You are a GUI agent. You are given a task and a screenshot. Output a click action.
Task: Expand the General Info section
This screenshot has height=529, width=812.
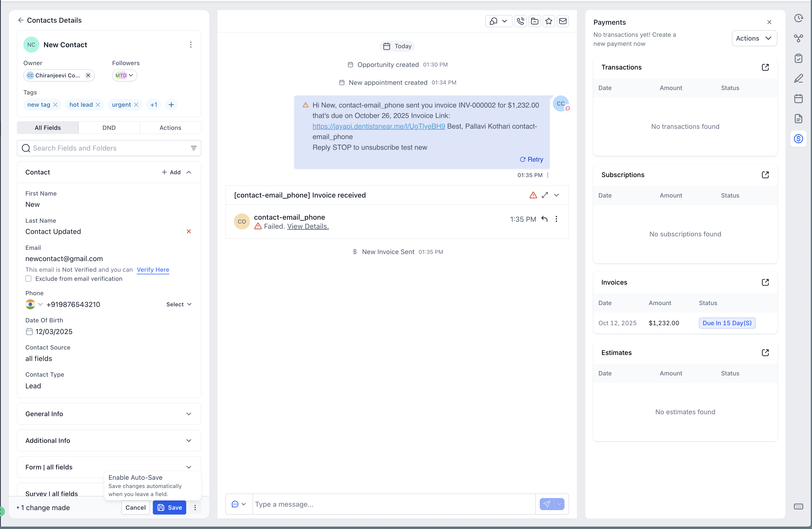coord(189,414)
